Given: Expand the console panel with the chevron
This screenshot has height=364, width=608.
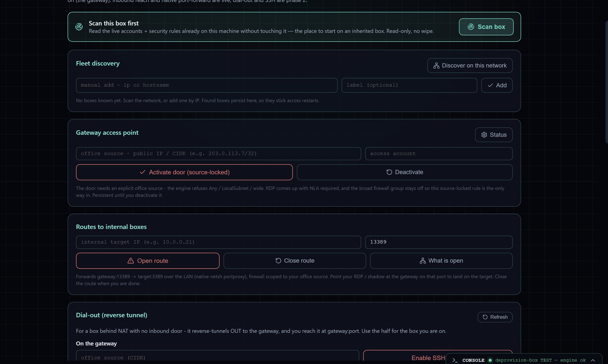Looking at the screenshot, I should point(593,360).
